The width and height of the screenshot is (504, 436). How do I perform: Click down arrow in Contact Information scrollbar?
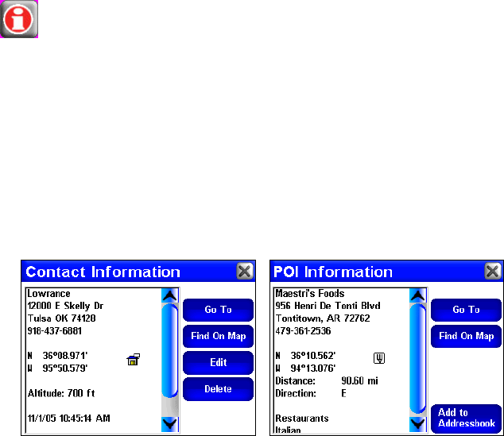click(x=169, y=424)
